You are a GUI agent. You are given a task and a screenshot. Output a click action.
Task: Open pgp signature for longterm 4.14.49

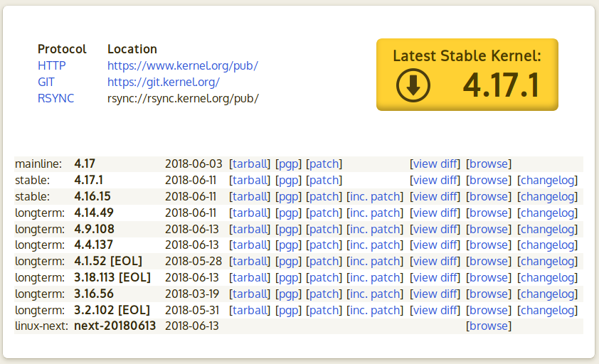288,213
